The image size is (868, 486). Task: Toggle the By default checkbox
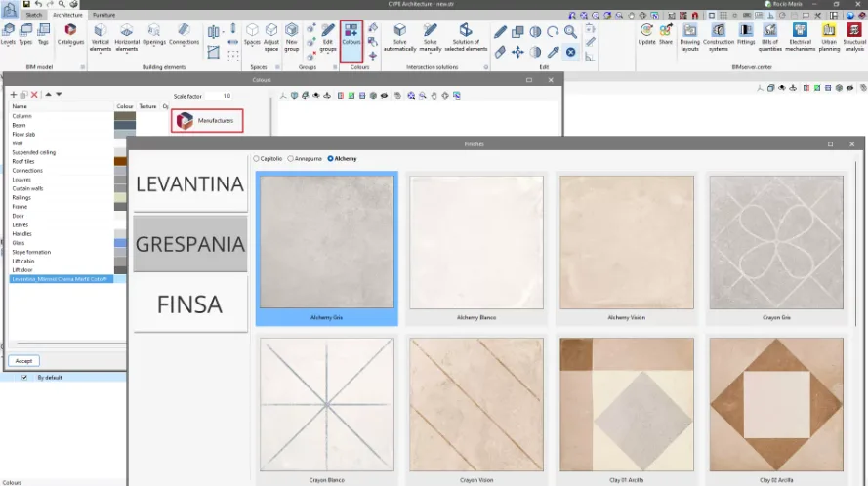point(24,378)
